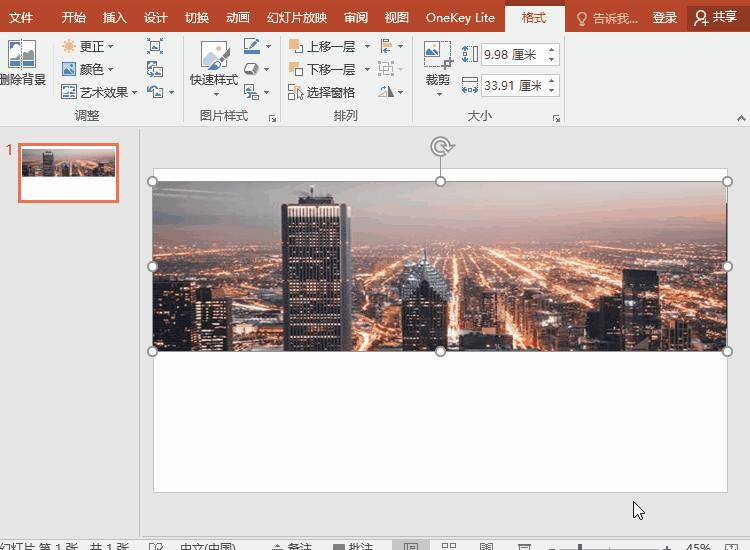Open the Align objects dropdown
750x550 pixels.
tap(390, 46)
